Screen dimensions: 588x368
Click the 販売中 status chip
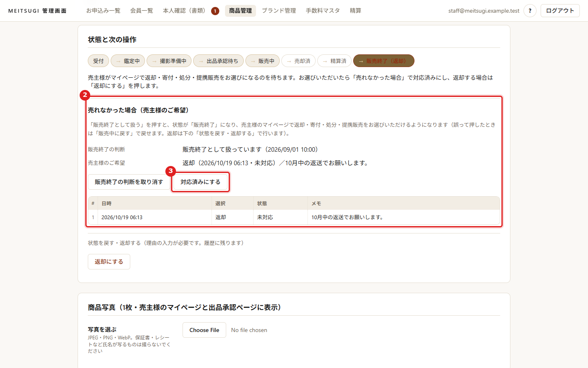pyautogui.click(x=263, y=61)
